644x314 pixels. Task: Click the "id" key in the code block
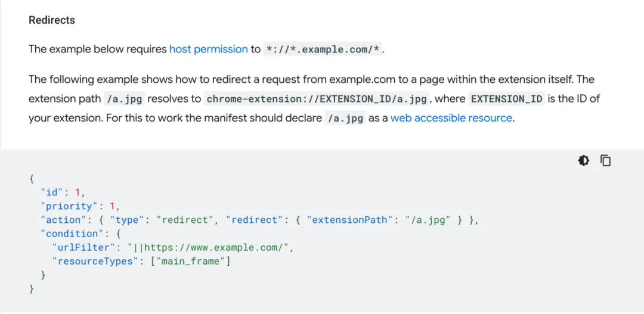[x=52, y=192]
